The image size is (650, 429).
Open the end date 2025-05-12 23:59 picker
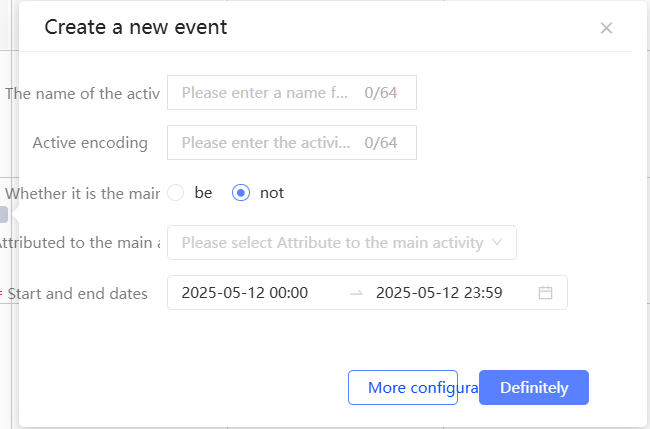pos(439,293)
